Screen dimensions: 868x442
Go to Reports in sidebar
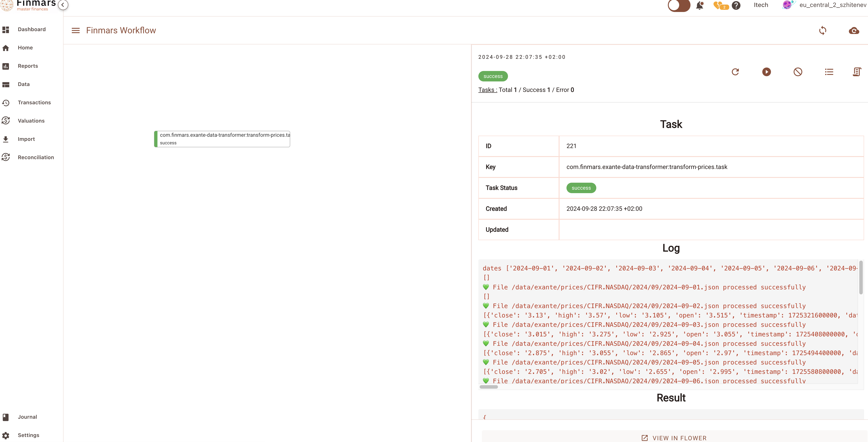pos(28,66)
